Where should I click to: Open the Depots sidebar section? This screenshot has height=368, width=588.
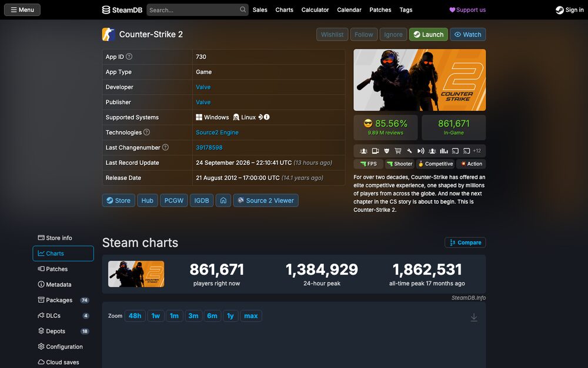tap(63, 331)
